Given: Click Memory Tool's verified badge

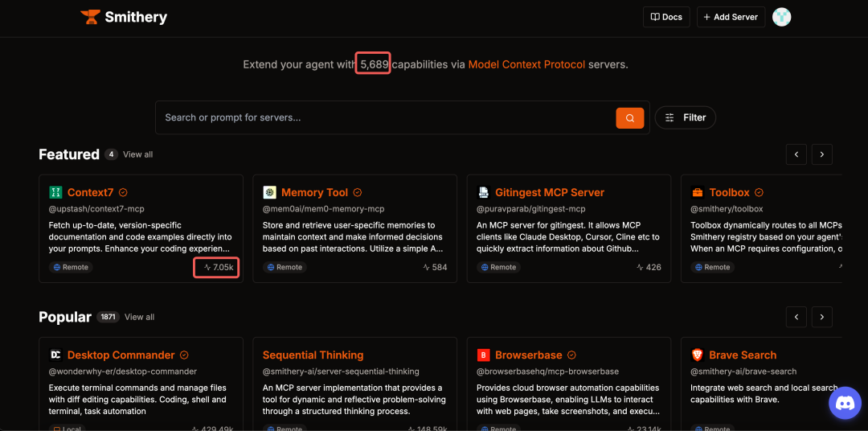Looking at the screenshot, I should [x=358, y=193].
